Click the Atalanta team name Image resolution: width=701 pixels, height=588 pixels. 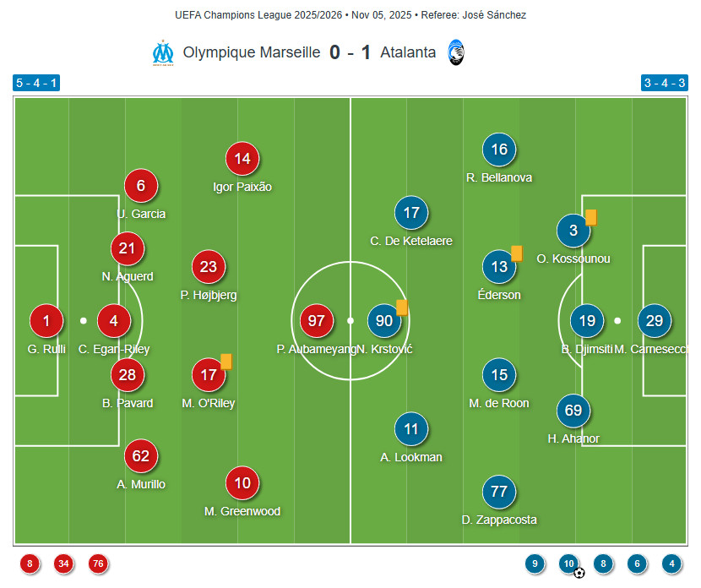coord(408,52)
